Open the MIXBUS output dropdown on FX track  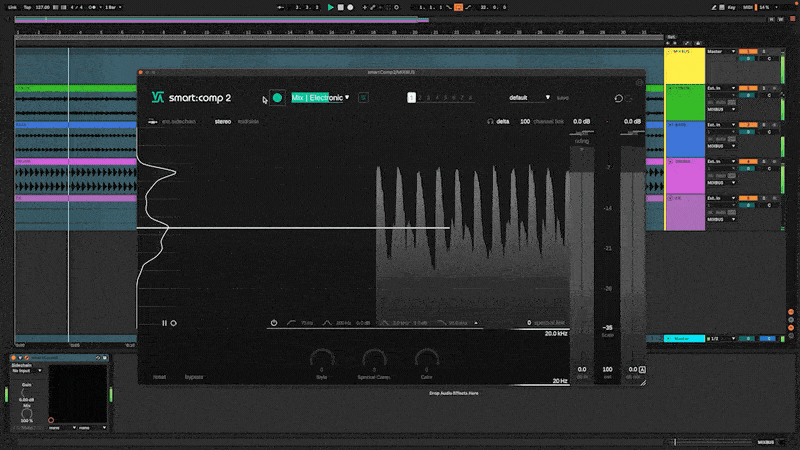click(721, 219)
